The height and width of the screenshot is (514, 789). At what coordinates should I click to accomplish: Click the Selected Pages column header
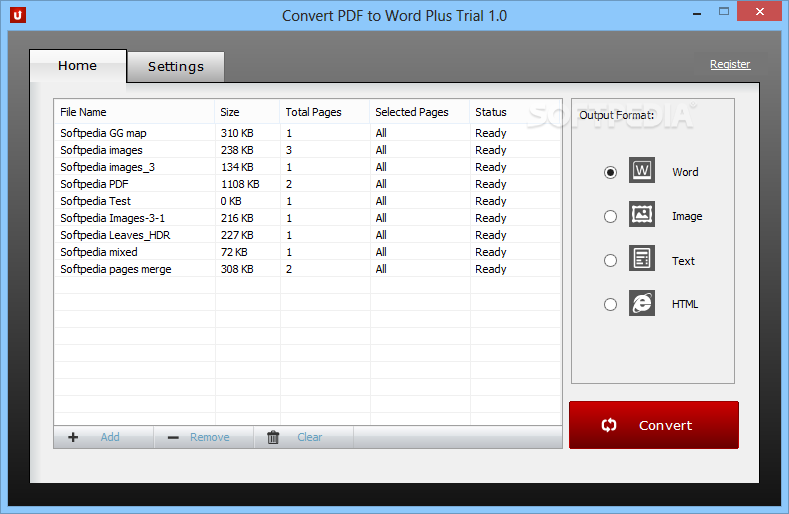pyautogui.click(x=420, y=112)
